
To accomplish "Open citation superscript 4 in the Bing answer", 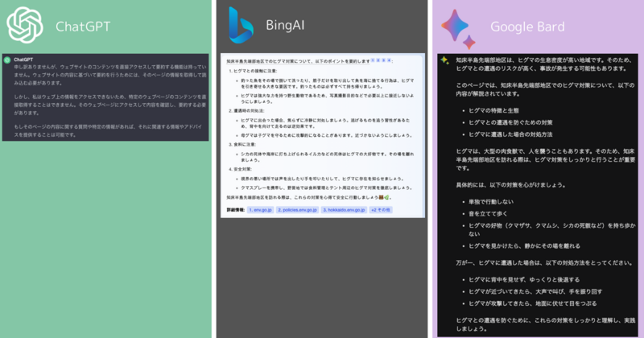I will (389, 60).
